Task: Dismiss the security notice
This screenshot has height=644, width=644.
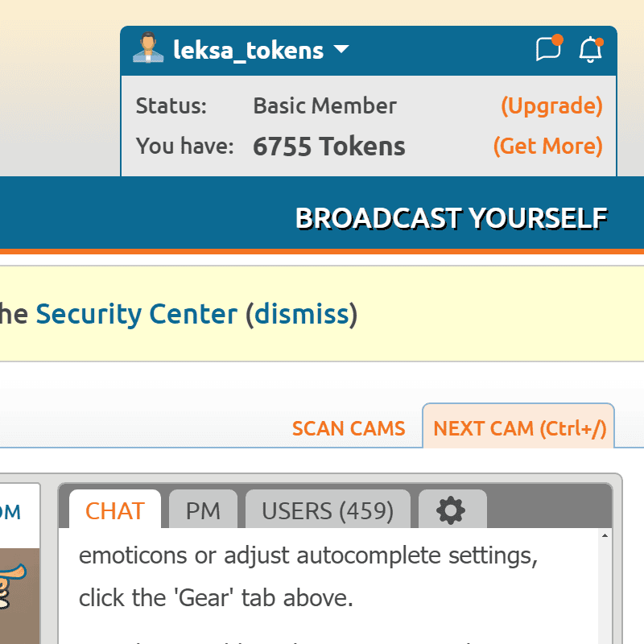Action: click(302, 314)
